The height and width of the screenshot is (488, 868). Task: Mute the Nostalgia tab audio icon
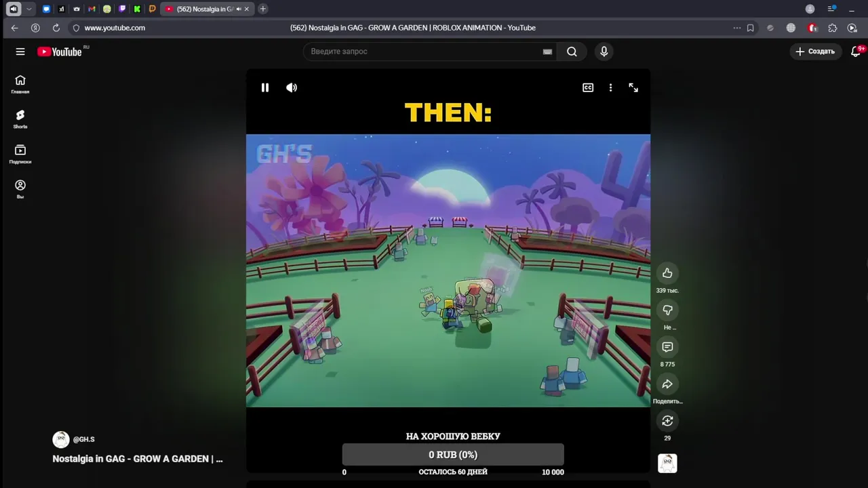(238, 9)
